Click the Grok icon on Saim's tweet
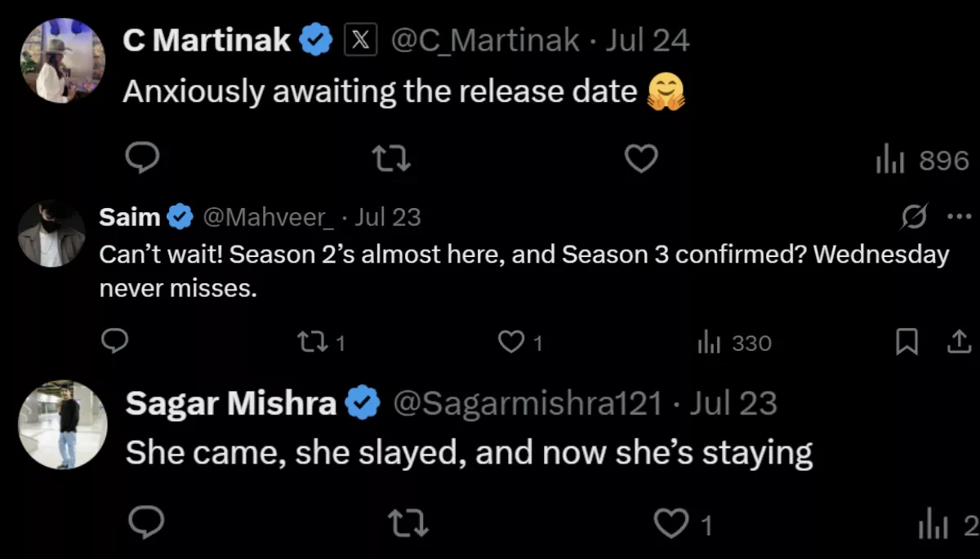The height and width of the screenshot is (559, 980). 914,217
